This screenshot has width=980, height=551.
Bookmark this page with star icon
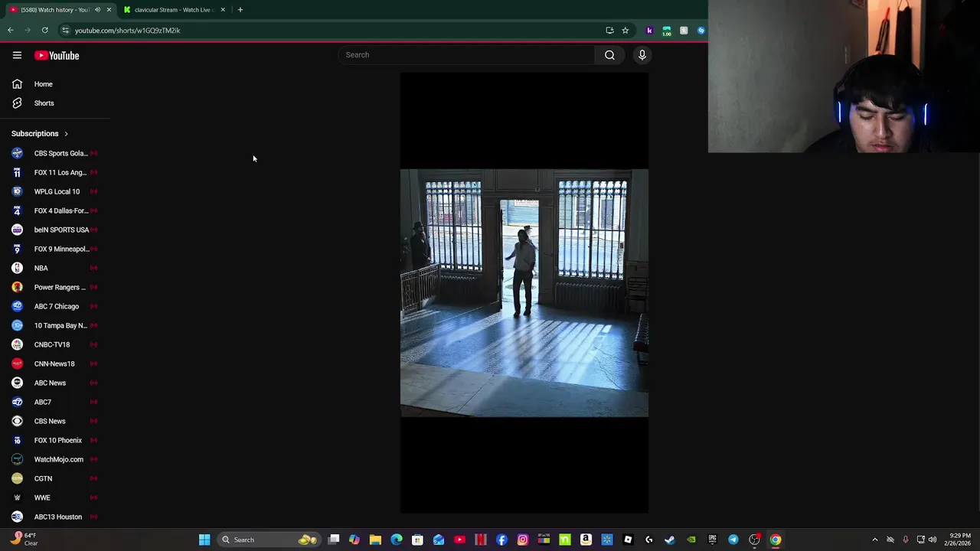pos(626,31)
